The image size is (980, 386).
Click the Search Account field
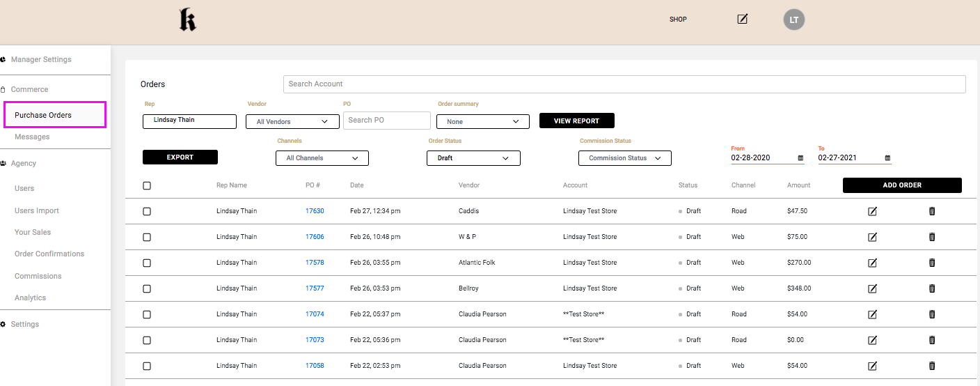(624, 84)
